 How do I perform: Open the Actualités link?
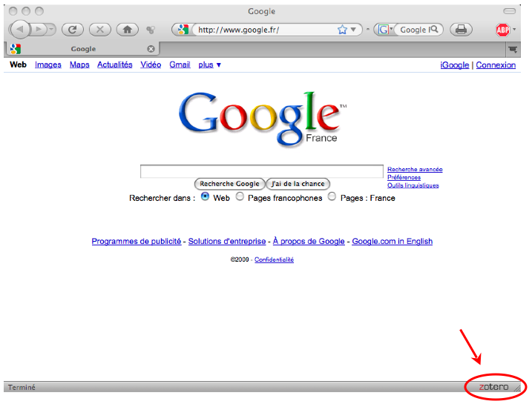tap(115, 64)
